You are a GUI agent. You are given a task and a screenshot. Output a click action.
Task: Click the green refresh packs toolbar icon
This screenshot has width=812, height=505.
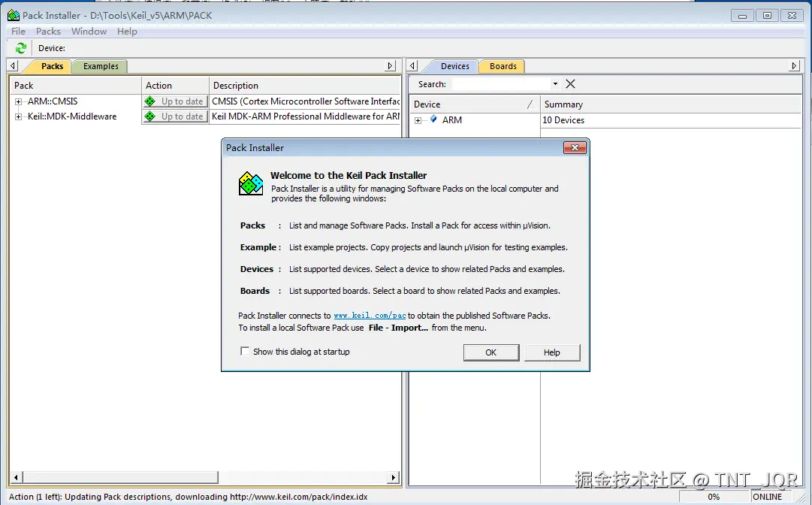[21, 48]
